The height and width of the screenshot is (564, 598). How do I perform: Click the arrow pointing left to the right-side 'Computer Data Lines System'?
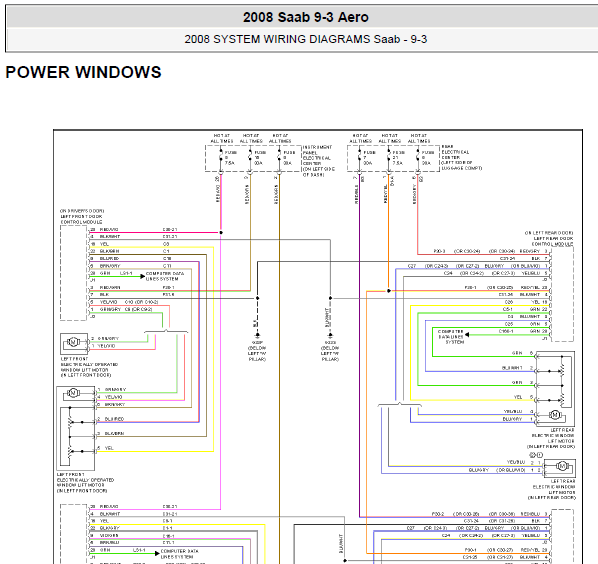[467, 335]
